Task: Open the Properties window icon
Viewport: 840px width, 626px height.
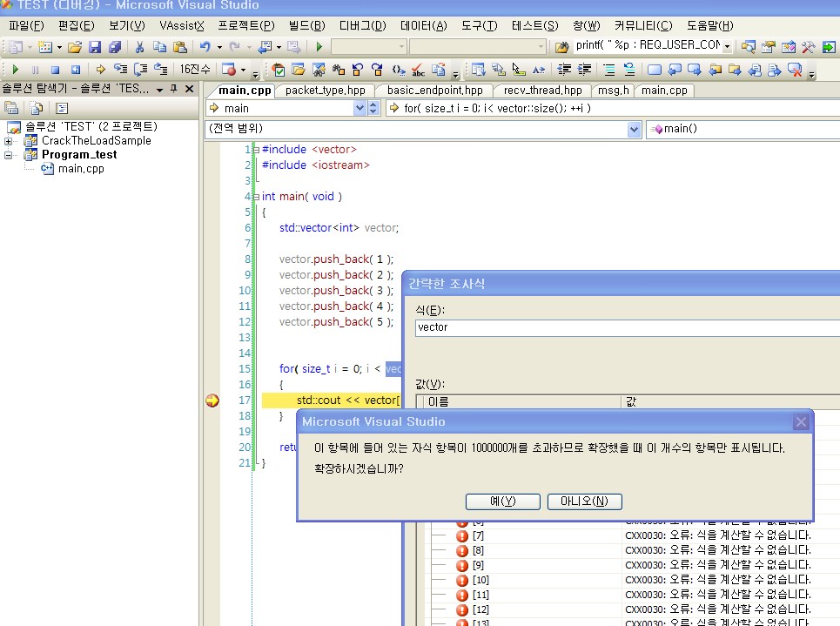Action: pos(769,47)
